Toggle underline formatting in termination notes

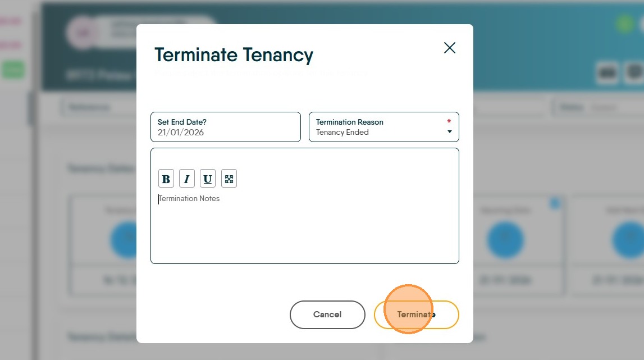208,179
